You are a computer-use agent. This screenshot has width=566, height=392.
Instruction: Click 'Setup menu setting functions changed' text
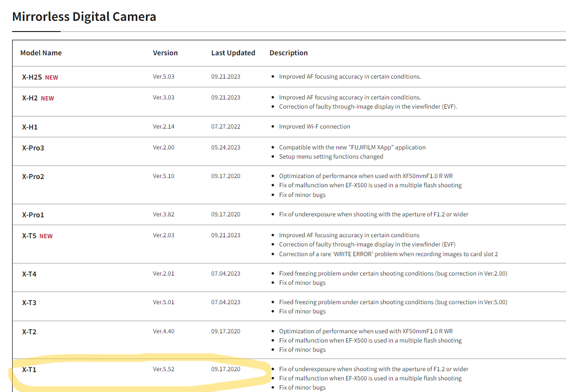click(331, 157)
